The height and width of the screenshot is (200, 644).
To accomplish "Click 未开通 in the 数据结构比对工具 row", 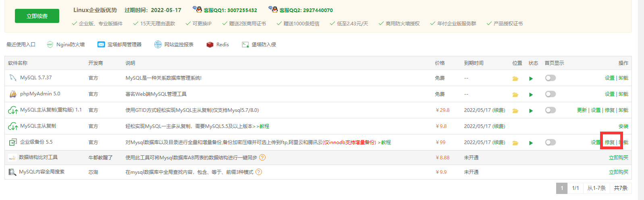I will click(471, 158).
